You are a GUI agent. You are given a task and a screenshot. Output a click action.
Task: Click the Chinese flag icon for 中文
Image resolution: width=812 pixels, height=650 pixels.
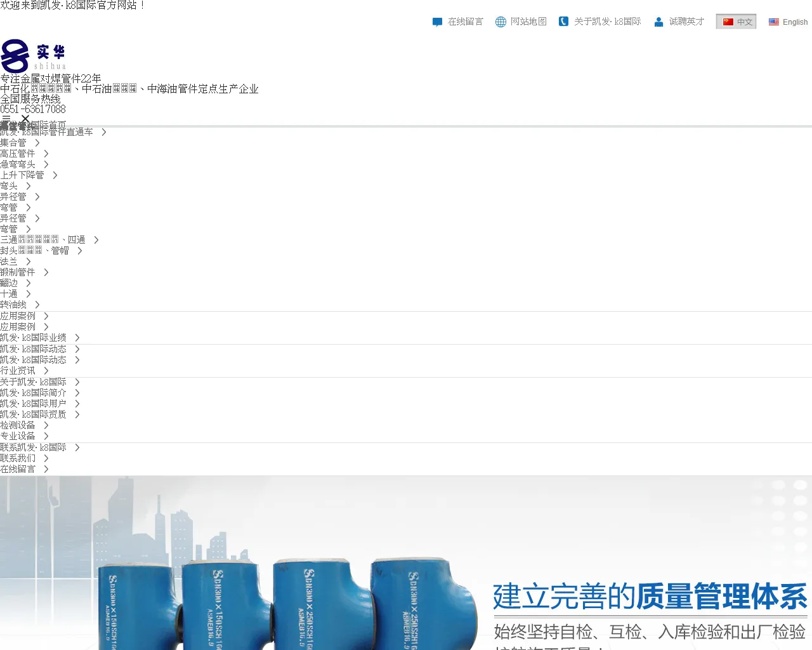point(728,21)
